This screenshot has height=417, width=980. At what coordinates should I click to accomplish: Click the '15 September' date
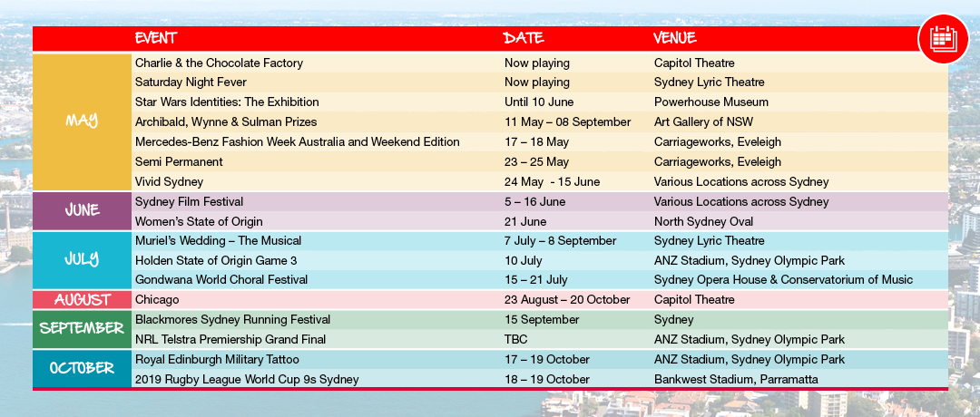click(x=542, y=320)
